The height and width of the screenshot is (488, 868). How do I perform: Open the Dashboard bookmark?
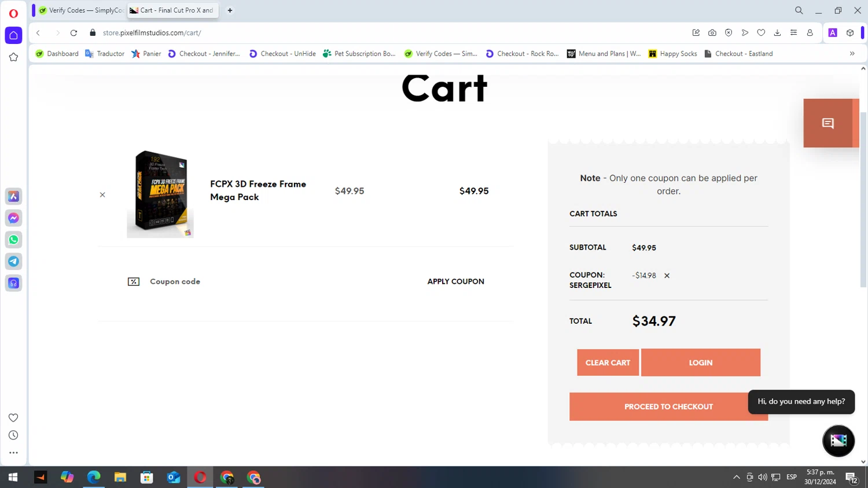[x=57, y=54]
